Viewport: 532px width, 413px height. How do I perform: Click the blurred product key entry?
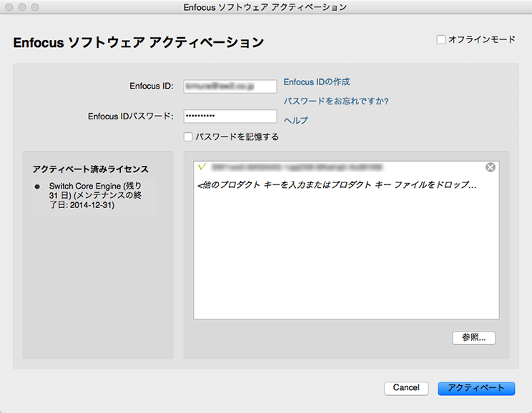(x=297, y=166)
